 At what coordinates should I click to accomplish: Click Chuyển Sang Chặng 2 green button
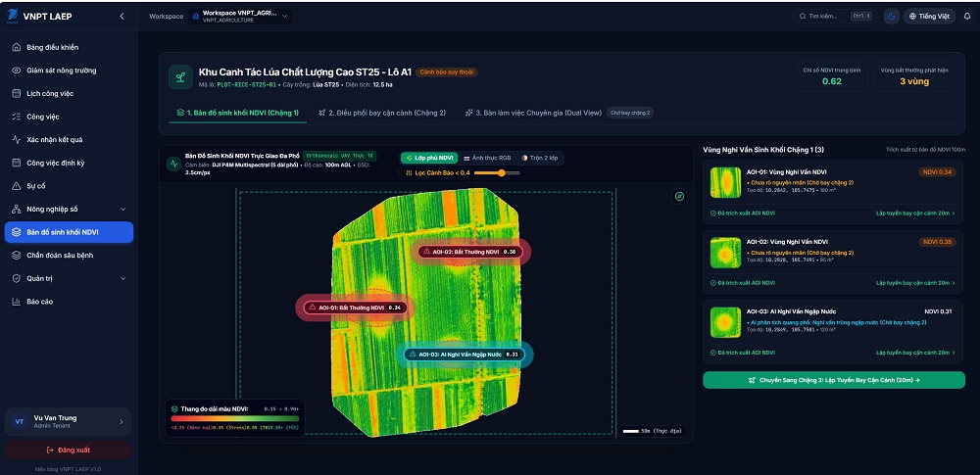pos(834,380)
